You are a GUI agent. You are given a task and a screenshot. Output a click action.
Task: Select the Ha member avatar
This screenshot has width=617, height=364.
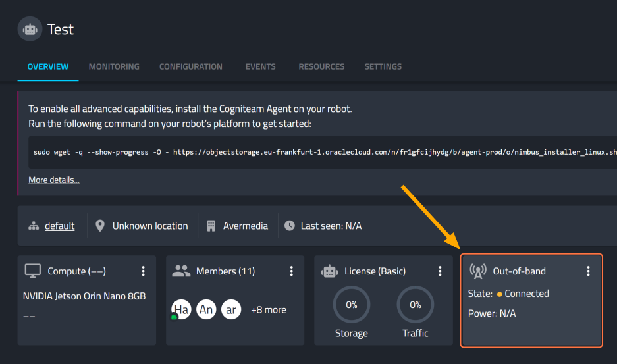pos(182,309)
